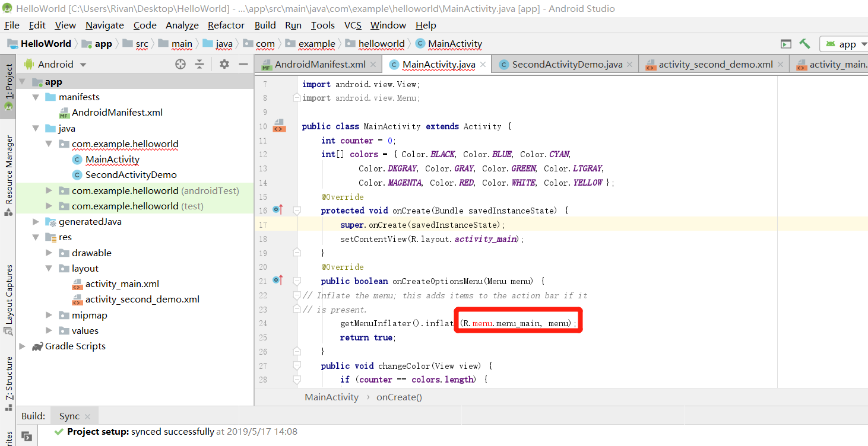
Task: Select activity_main.xml in project tree
Action: point(115,284)
